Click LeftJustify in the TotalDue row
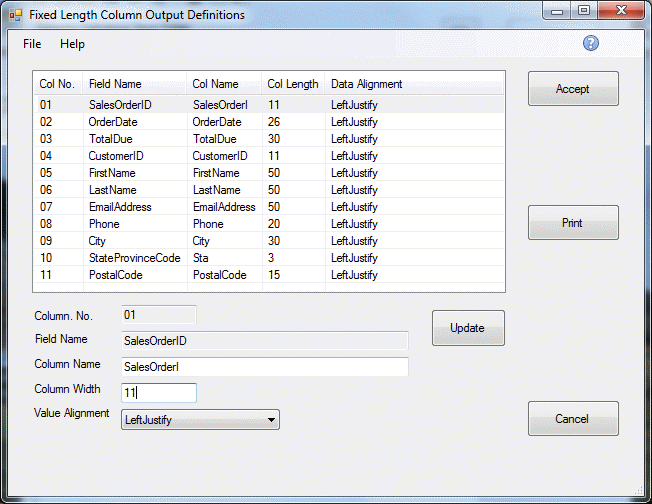652x504 pixels. (354, 139)
